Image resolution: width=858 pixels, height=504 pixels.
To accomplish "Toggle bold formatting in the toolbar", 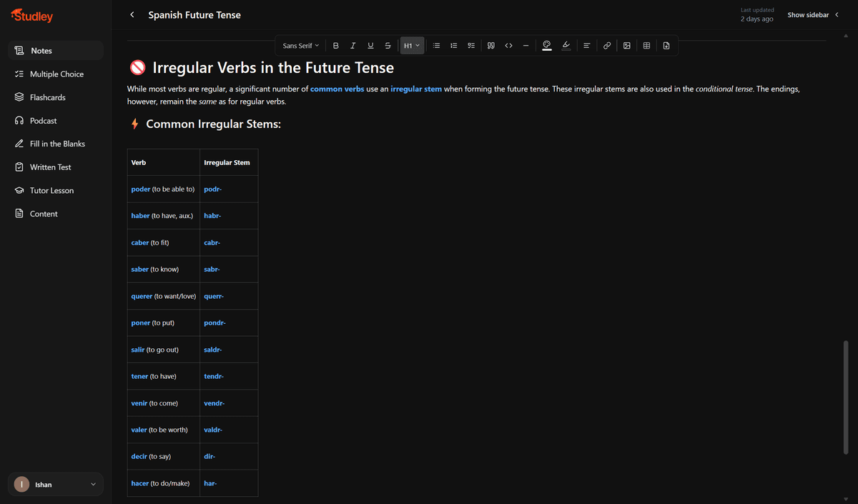I will (x=336, y=46).
